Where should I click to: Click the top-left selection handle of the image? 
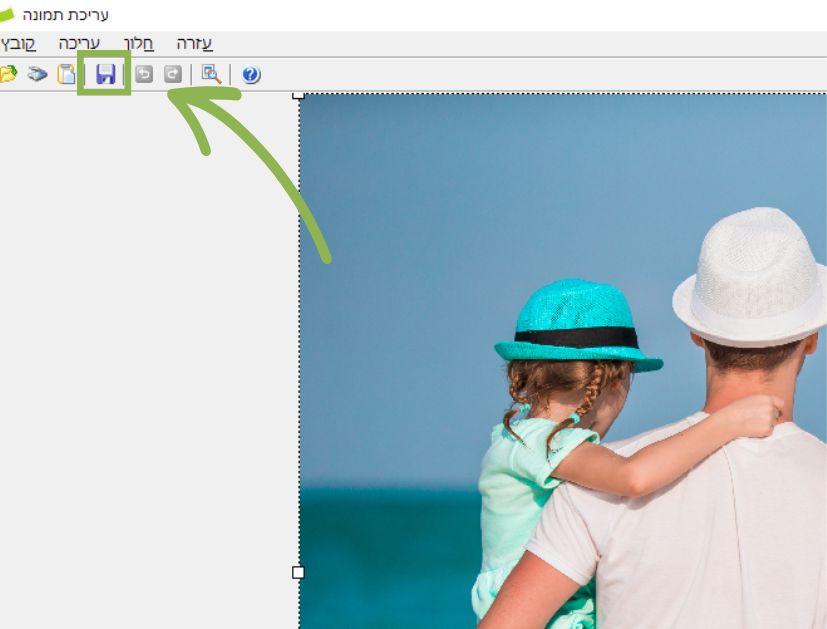pos(298,95)
